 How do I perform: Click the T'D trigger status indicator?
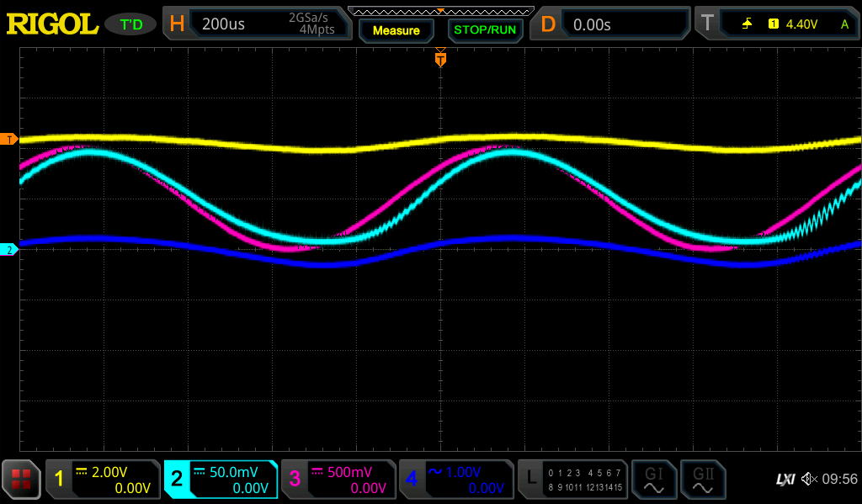[x=130, y=24]
